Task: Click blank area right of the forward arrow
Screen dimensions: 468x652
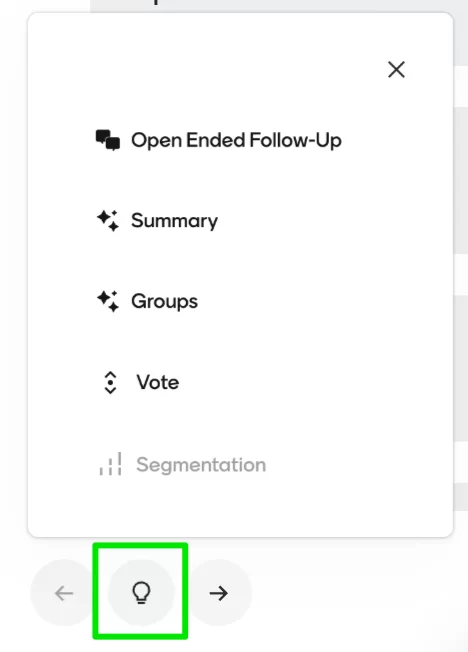Action: click(358, 593)
